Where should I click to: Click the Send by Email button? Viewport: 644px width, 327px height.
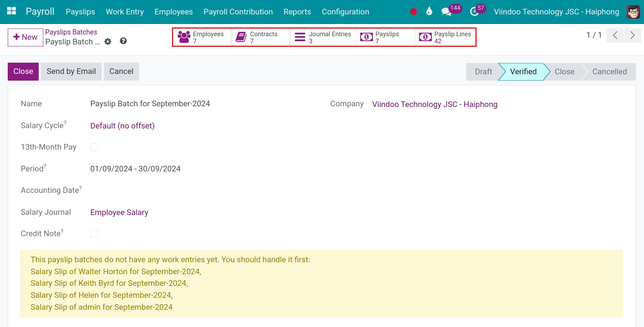pos(71,71)
